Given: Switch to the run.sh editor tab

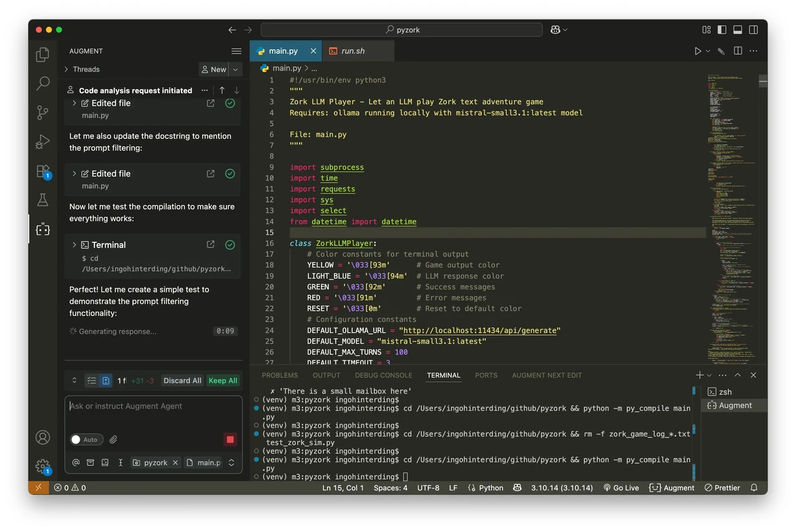Looking at the screenshot, I should click(358, 51).
